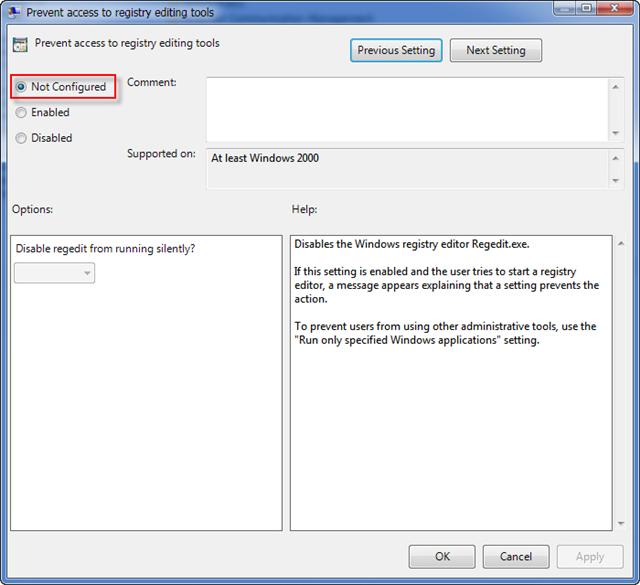
Task: Maximize the dialog window
Action: tap(586, 8)
